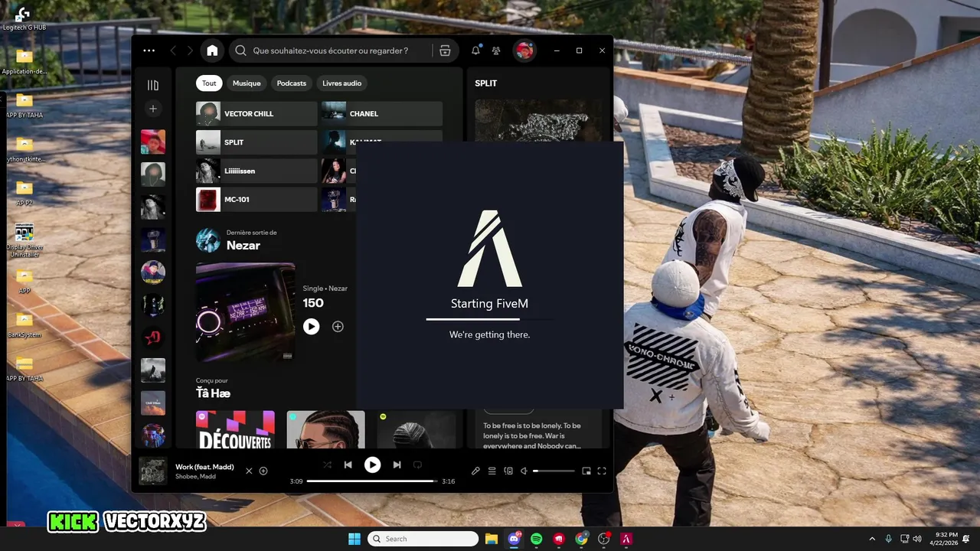Open Friend Activity icon
980x551 pixels.
(x=496, y=51)
